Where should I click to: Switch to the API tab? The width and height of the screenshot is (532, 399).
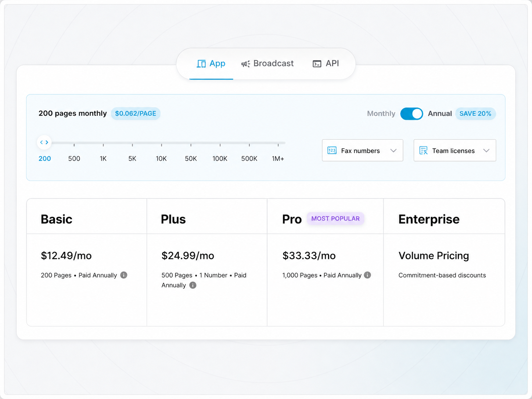tap(326, 64)
